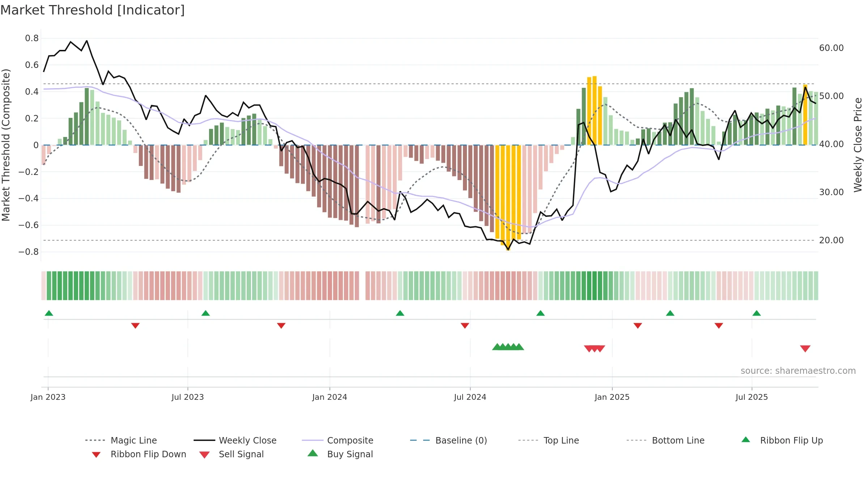The width and height of the screenshot is (868, 488).
Task: Click the Ribbon Flip Down marker just before Jul 2024
Action: point(465,325)
